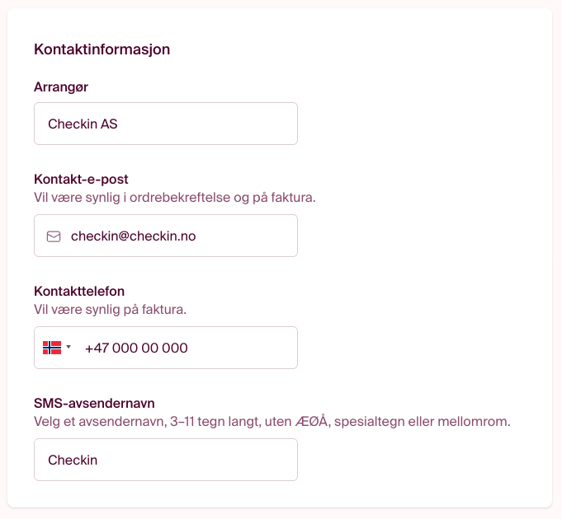
Task: Open the country code dropdown arrow
Action: 68,347
